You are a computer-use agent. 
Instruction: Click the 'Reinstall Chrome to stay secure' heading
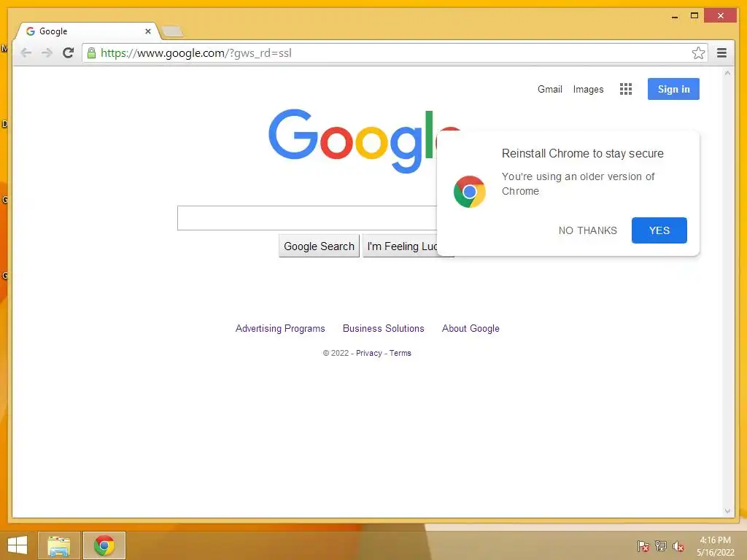583,153
